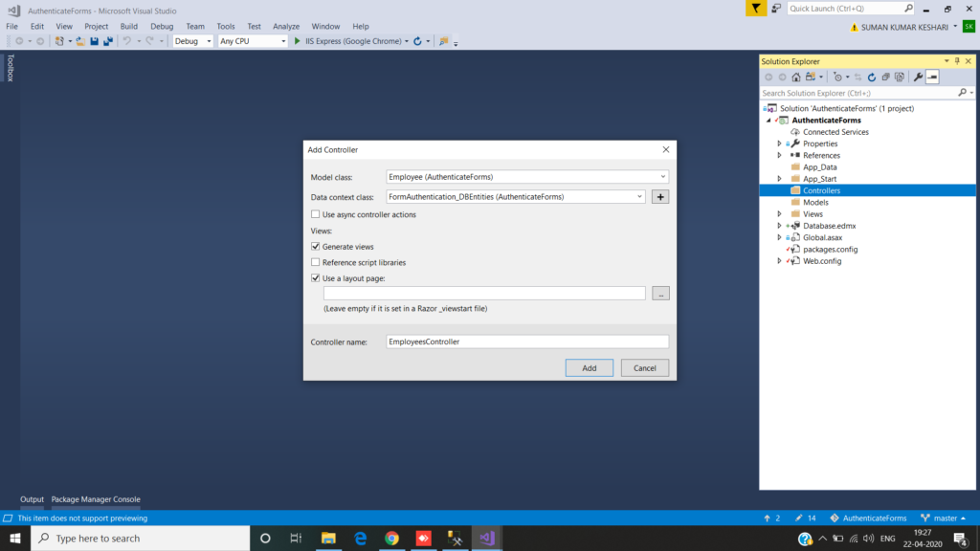This screenshot has width=980, height=551.
Task: Pin the Solution Explorer panel (auto hide)
Action: tap(957, 61)
